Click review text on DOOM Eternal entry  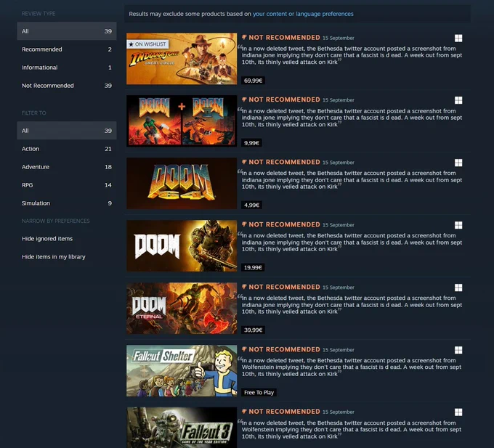pyautogui.click(x=352, y=305)
